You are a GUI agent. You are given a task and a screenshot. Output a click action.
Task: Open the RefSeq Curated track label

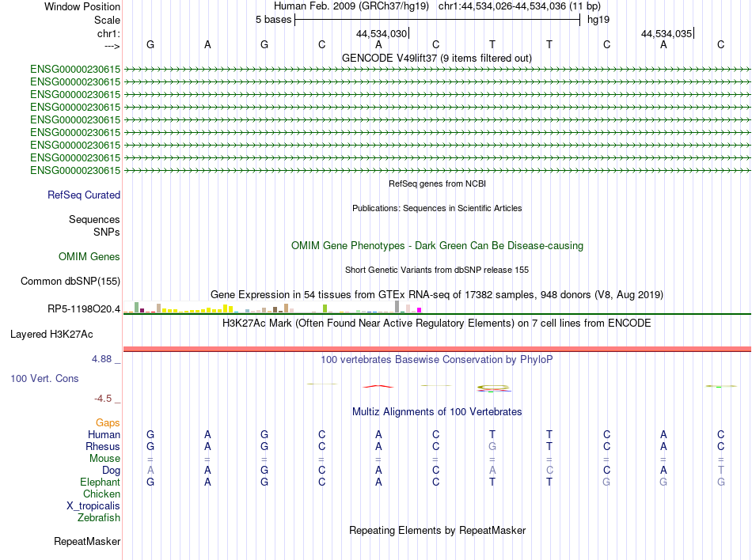84,195
